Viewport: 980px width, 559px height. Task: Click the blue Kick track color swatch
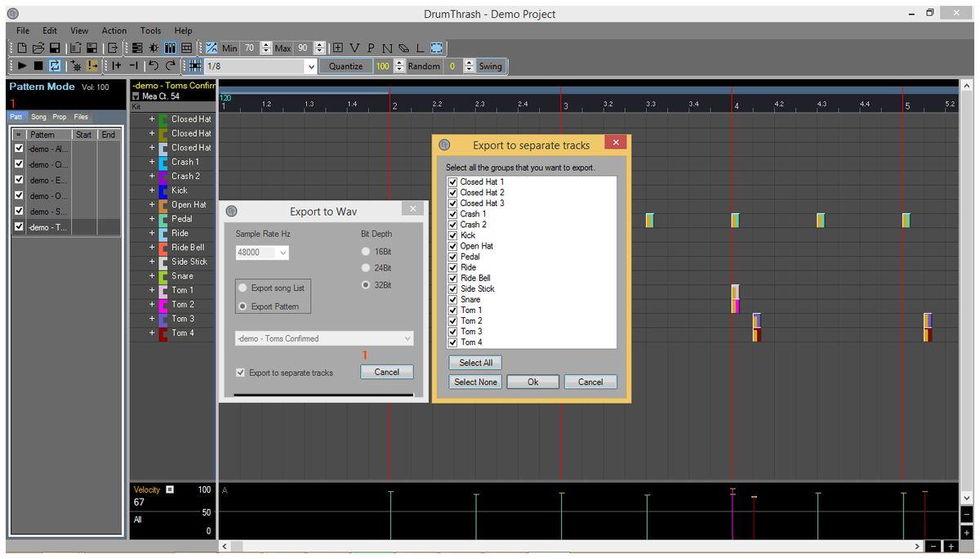coord(163,190)
